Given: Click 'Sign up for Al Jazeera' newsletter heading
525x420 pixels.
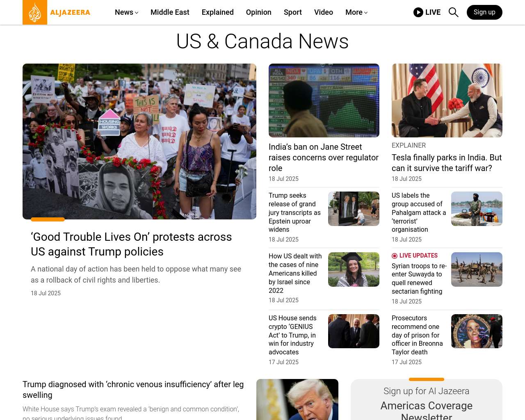Looking at the screenshot, I should tap(427, 391).
